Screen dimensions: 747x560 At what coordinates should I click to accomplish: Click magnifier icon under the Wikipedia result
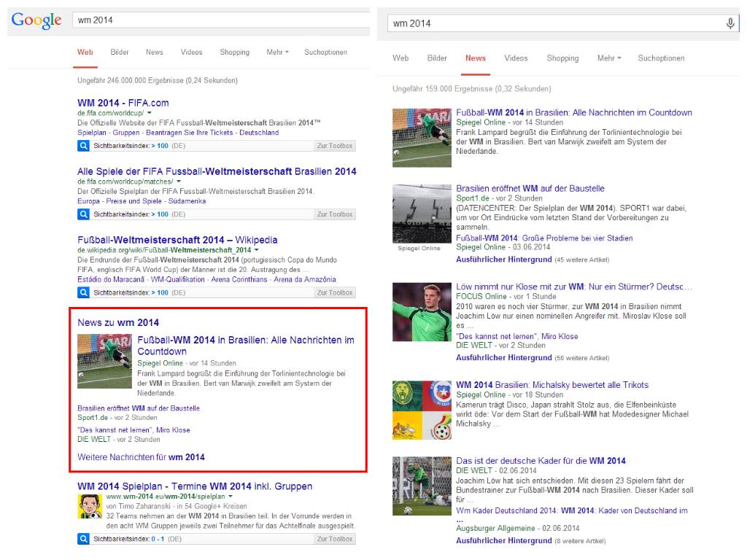point(83,292)
